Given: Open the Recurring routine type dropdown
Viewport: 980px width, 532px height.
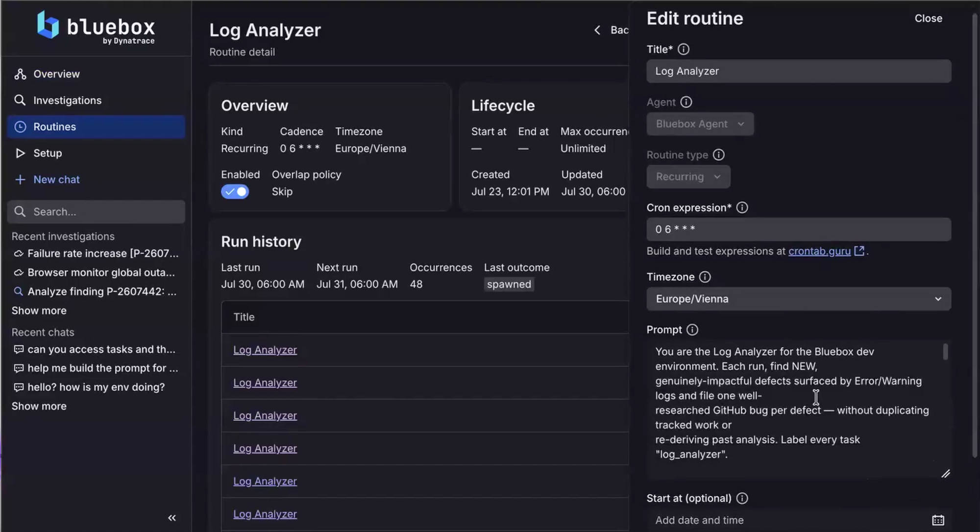Looking at the screenshot, I should pos(688,177).
